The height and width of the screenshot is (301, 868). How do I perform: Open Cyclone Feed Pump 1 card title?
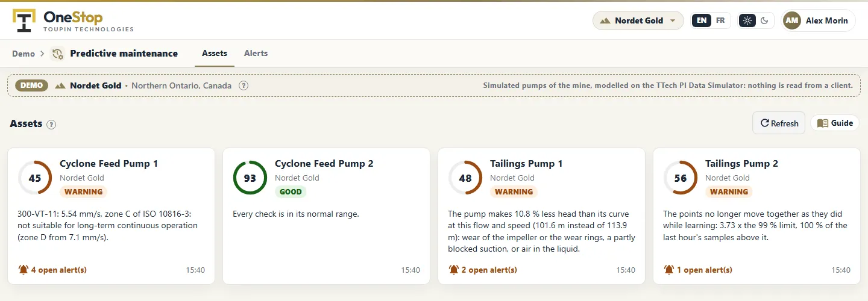(108, 164)
